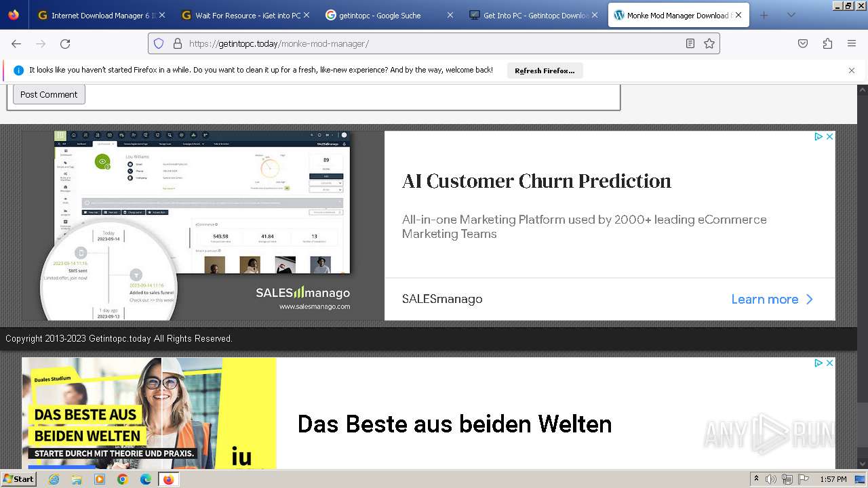
Task: Launch Internet Explorer from taskbar
Action: point(54,479)
